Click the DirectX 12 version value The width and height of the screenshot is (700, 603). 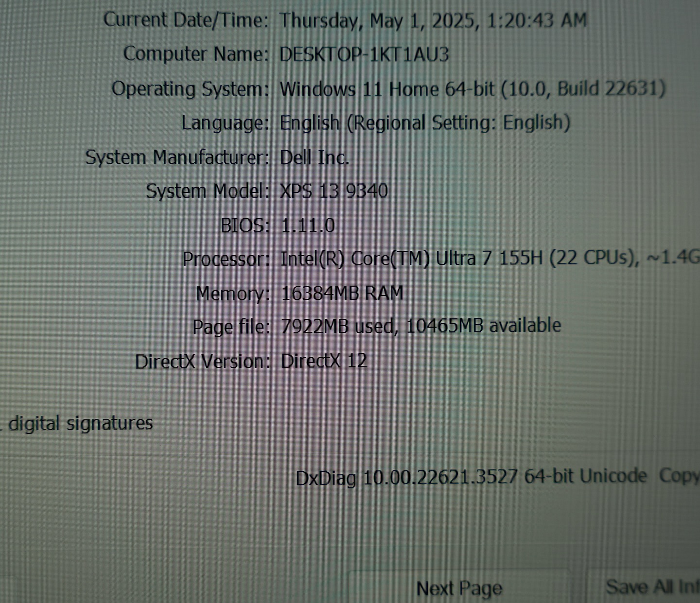(x=324, y=361)
